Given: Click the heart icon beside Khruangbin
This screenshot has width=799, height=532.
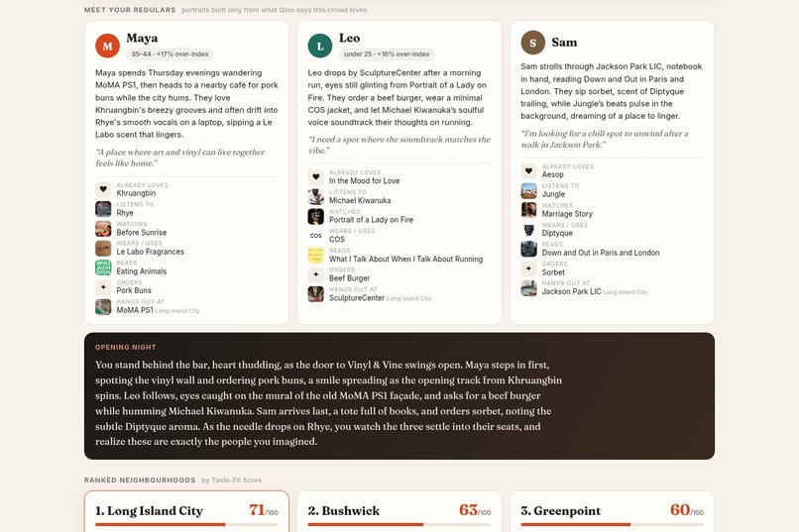Looking at the screenshot, I should [x=103, y=189].
